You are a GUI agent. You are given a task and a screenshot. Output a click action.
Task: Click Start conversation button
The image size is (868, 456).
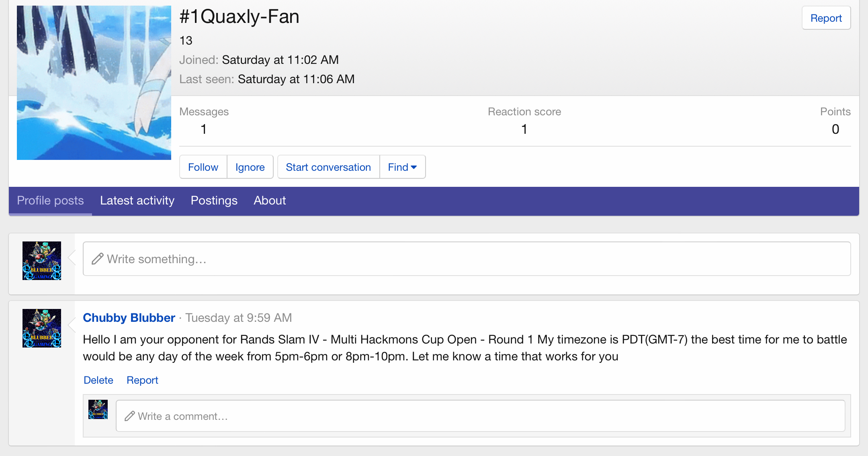coord(328,167)
